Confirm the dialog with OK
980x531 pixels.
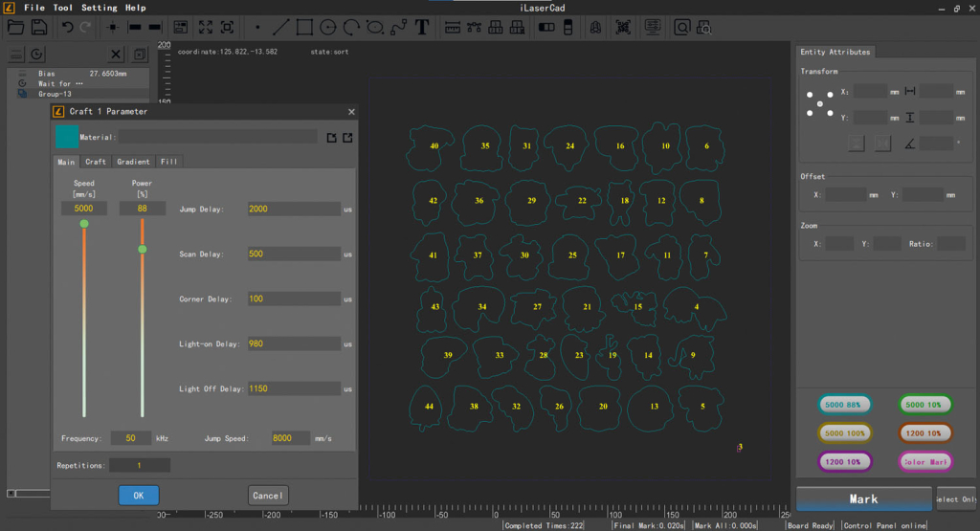tap(139, 496)
